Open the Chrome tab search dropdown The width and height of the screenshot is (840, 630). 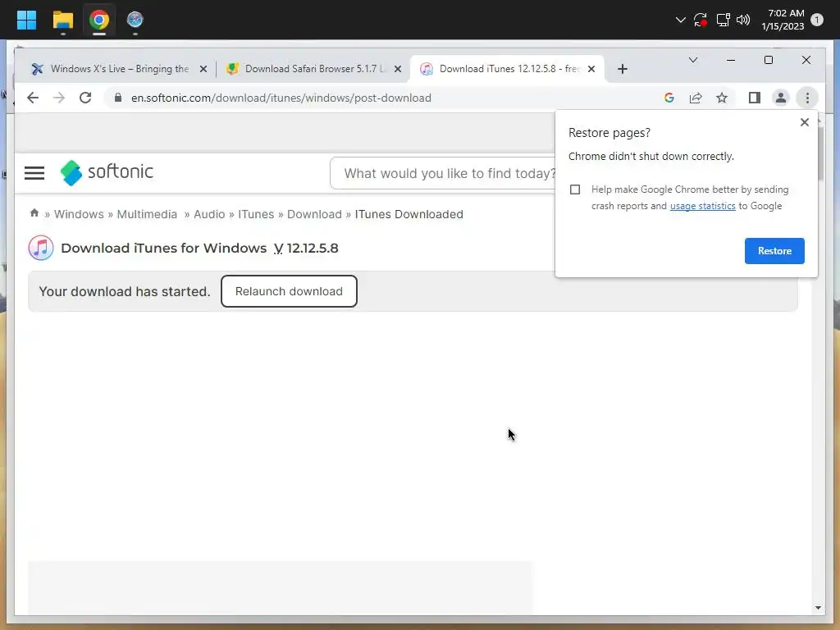692,60
